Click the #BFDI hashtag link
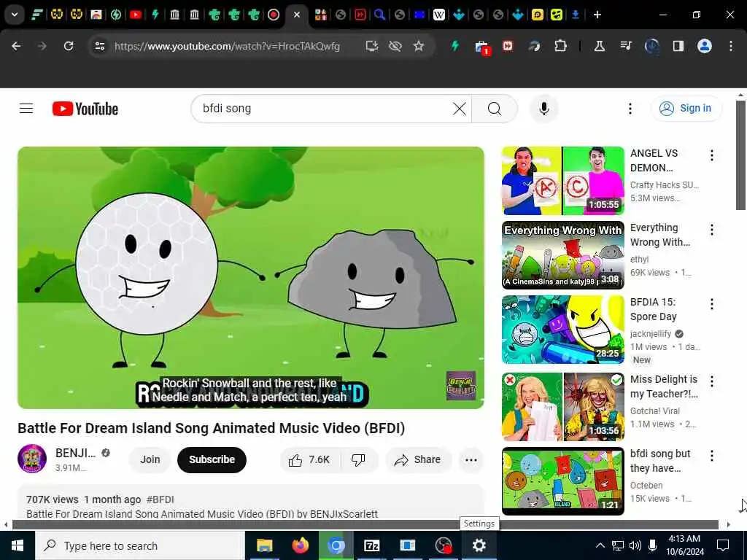 pyautogui.click(x=160, y=499)
